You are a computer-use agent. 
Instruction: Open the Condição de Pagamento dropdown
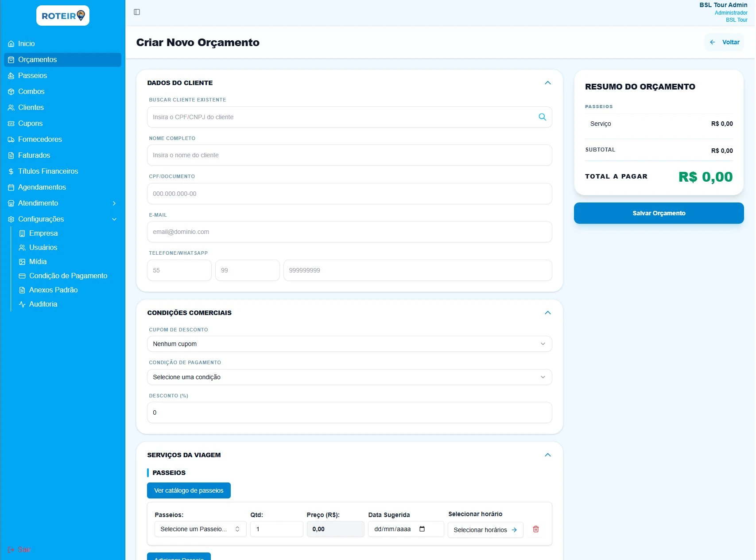pos(349,377)
